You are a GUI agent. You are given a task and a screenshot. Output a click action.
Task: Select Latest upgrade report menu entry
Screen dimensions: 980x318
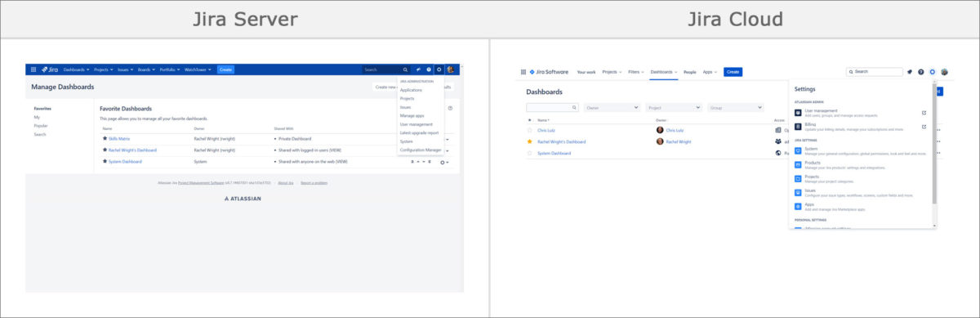(419, 132)
